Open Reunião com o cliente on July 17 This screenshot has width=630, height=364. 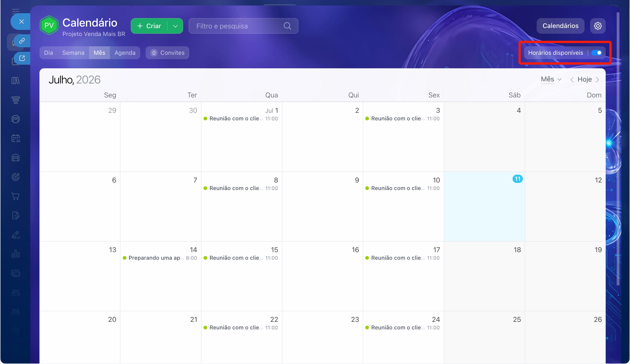402,258
